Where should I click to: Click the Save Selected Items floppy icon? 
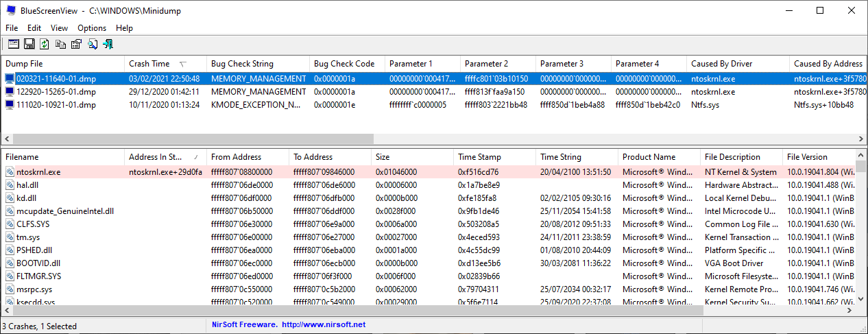coord(29,45)
